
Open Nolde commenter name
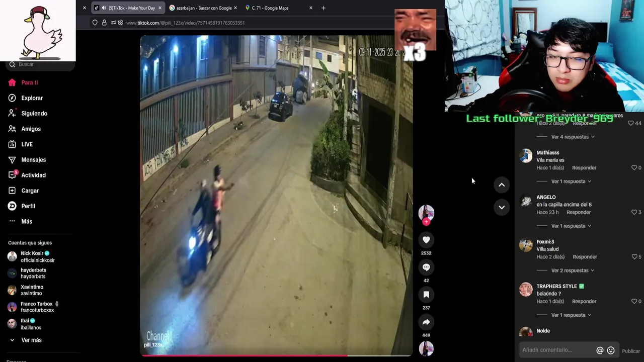coord(543,331)
